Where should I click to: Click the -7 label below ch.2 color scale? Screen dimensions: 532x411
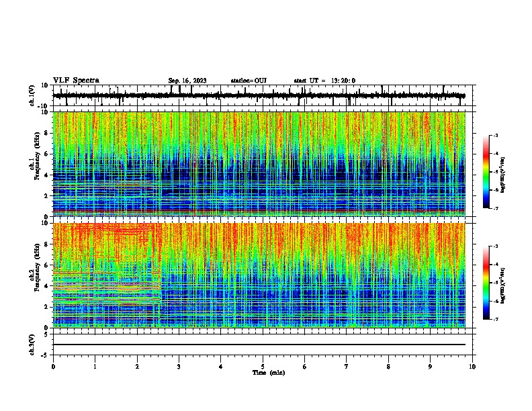[495, 319]
